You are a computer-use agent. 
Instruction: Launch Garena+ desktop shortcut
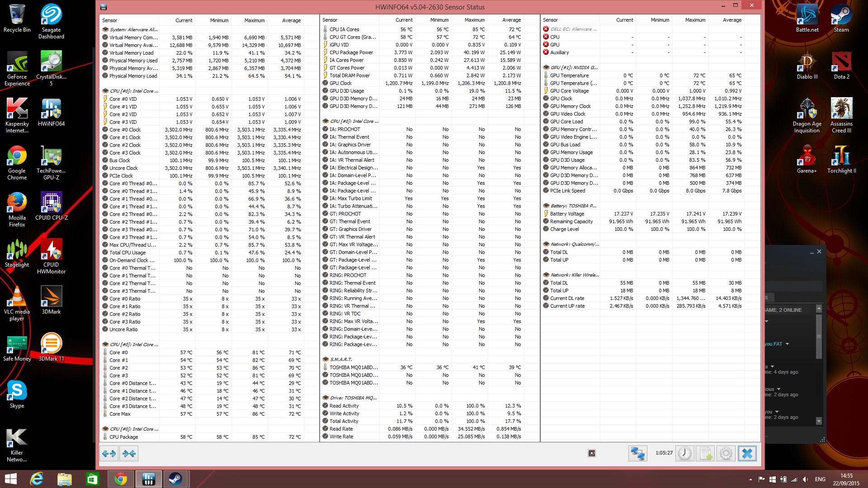click(x=807, y=160)
